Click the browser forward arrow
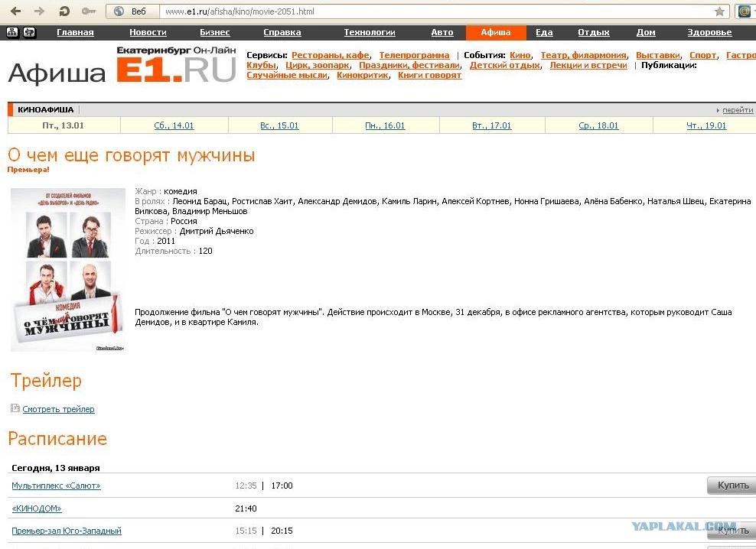Screen dimensions: 756x549 [40, 11]
